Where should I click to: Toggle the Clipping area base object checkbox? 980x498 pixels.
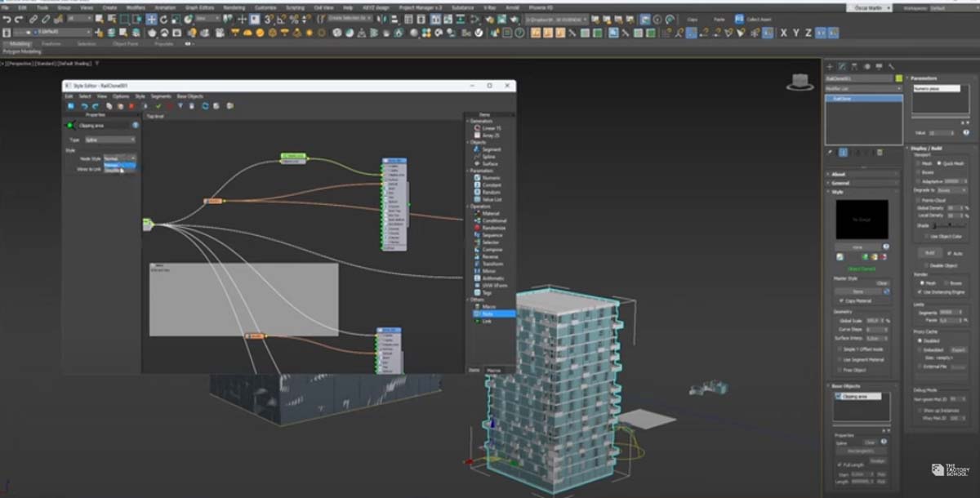[839, 397]
